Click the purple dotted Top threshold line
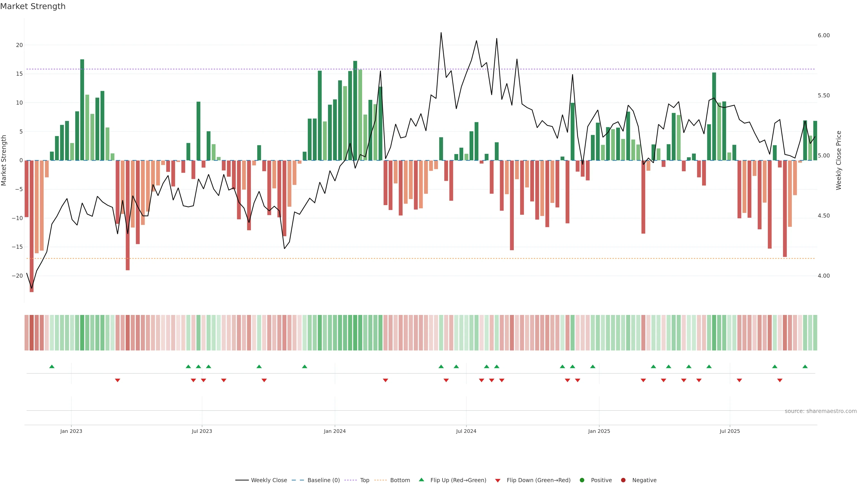The width and height of the screenshot is (868, 488). 236,69
